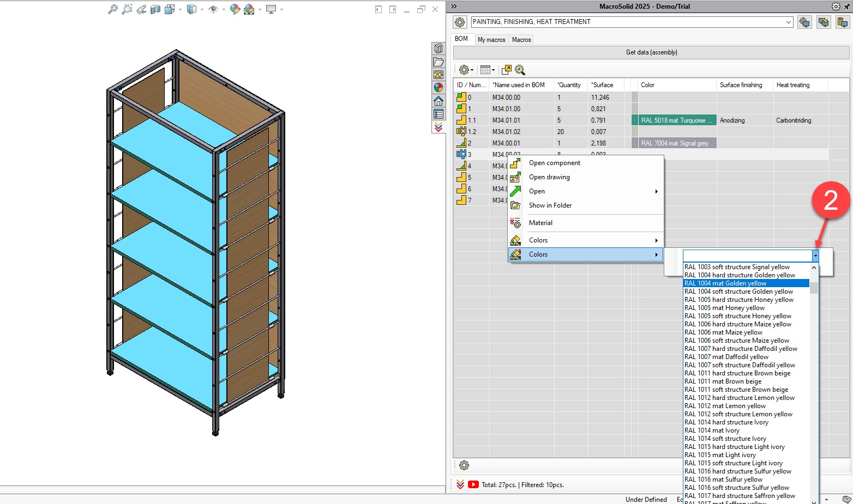Click the Zoom to Area icon
Viewport: 853px width, 504px height.
pyautogui.click(x=127, y=9)
